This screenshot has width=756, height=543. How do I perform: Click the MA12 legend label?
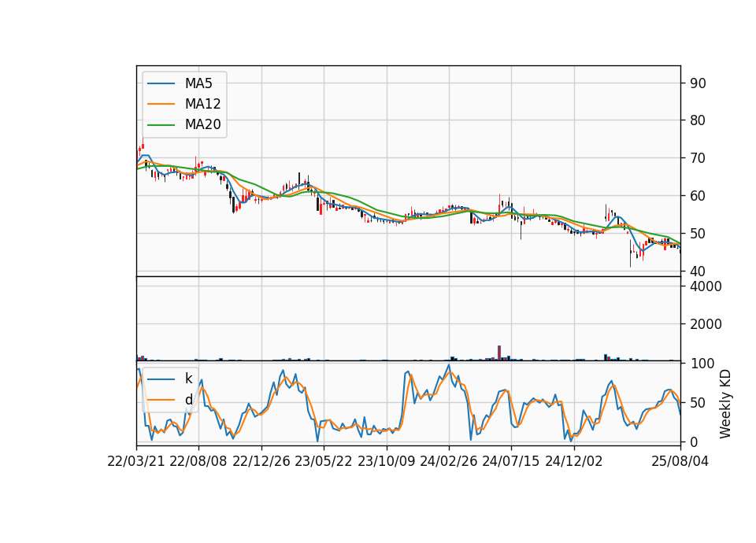(202, 104)
